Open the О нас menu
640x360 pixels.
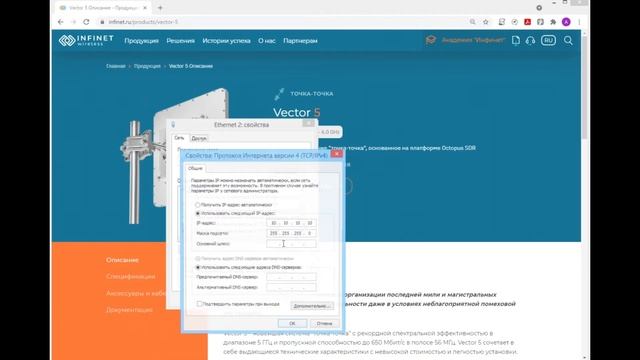(x=267, y=41)
